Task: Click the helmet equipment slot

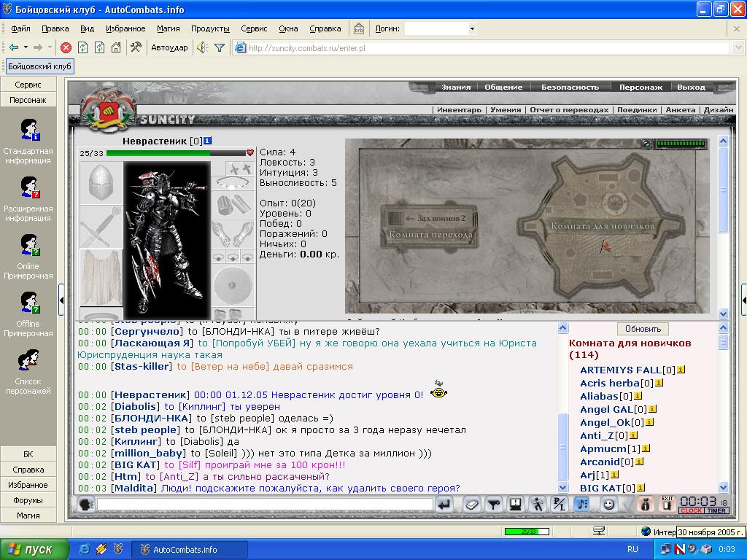Action: [101, 182]
